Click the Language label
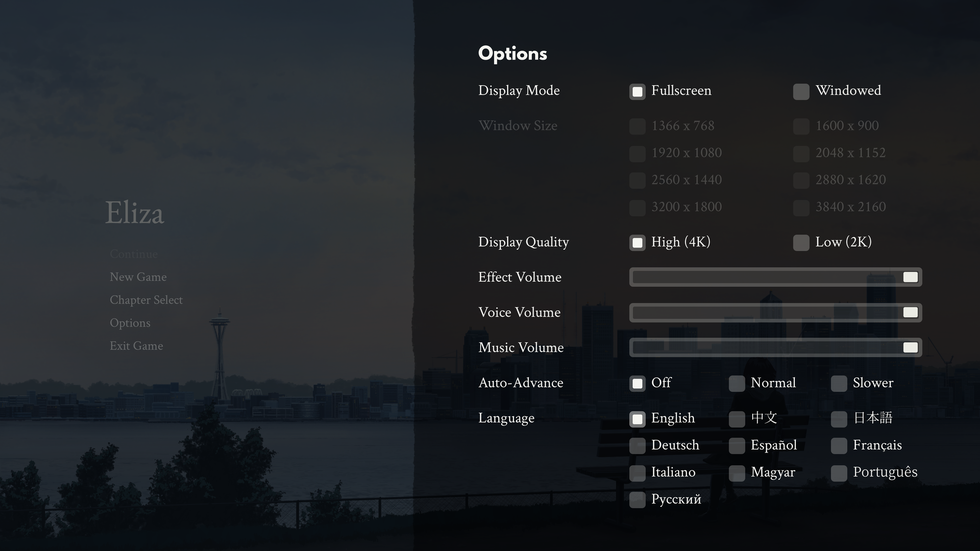The width and height of the screenshot is (980, 551). point(506,418)
